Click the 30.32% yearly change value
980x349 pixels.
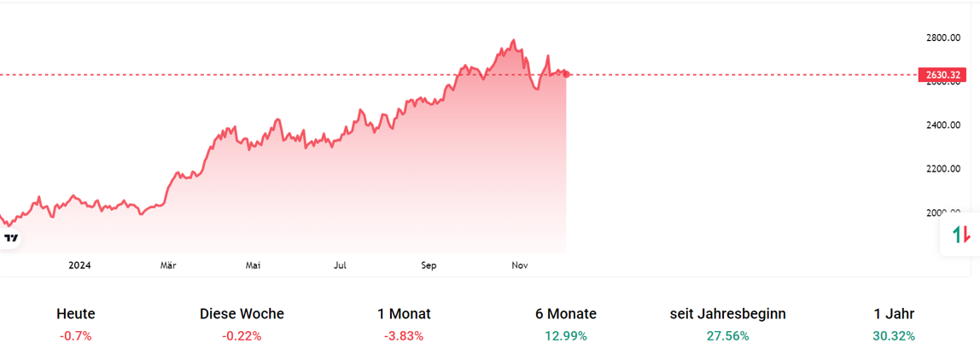(x=894, y=336)
